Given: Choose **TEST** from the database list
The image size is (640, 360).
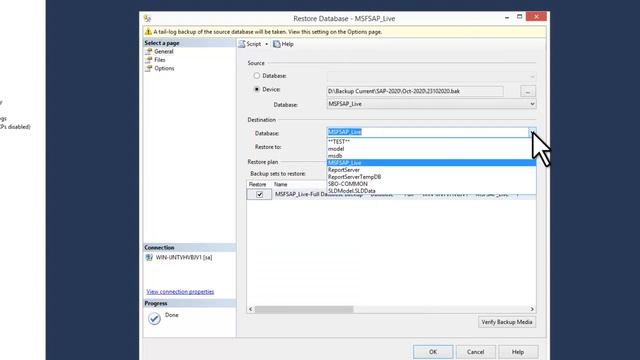Looking at the screenshot, I should coord(431,142).
